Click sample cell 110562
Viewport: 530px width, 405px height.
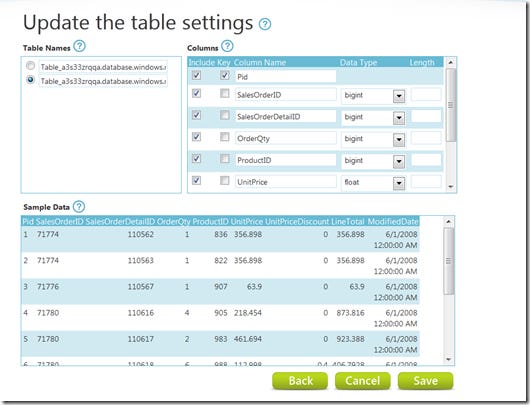(x=141, y=234)
